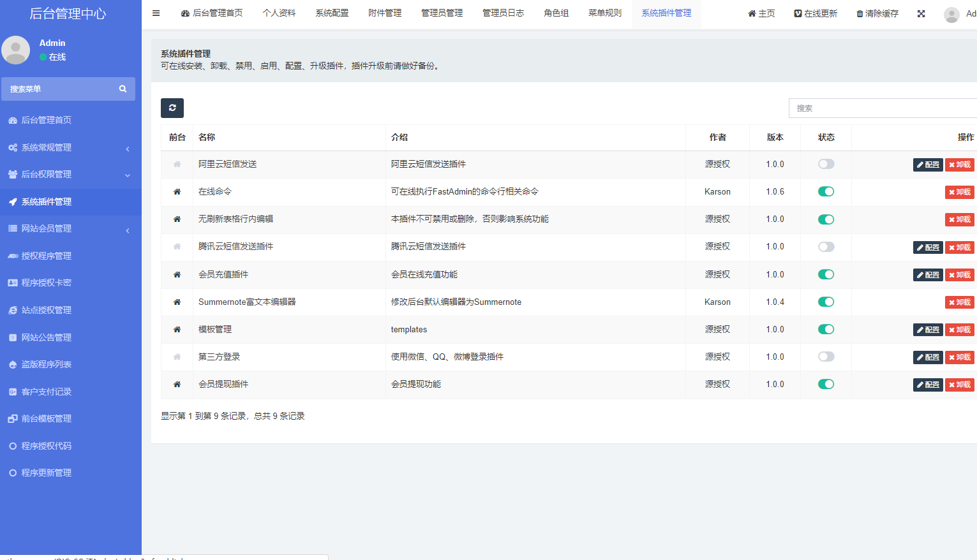Click the search magnifier icon in sidebar
Screen dimensions: 977x560
(123, 89)
